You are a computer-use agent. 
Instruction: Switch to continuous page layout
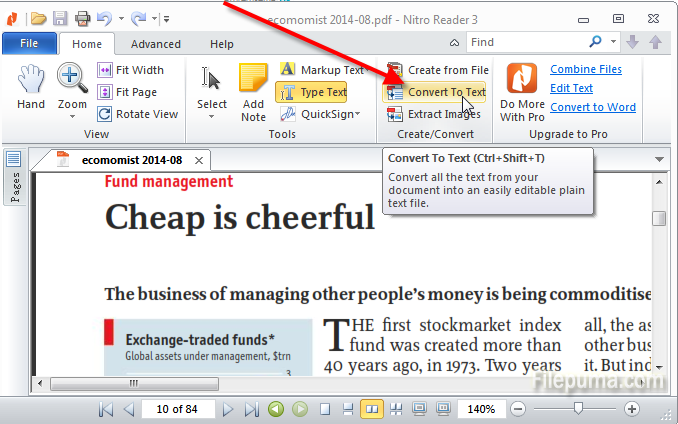tap(348, 409)
